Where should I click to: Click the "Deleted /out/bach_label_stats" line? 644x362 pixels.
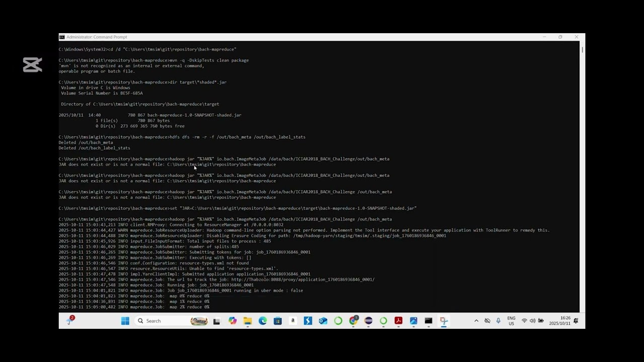[x=94, y=148]
